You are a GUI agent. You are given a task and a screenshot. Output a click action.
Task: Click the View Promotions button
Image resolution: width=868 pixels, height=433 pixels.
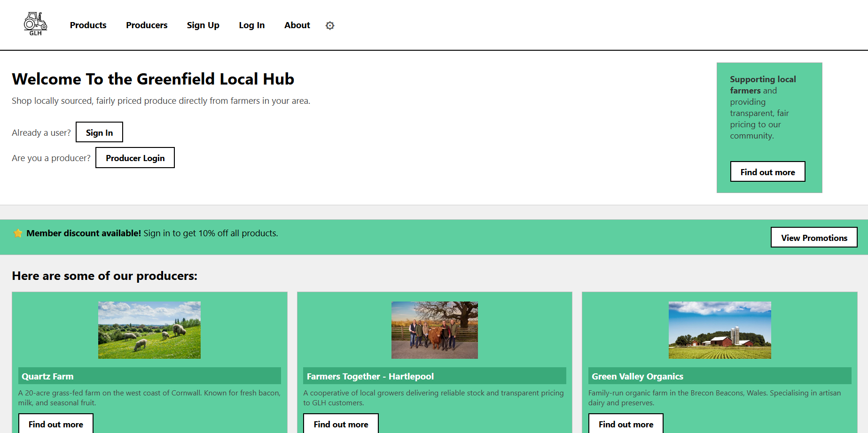click(814, 237)
